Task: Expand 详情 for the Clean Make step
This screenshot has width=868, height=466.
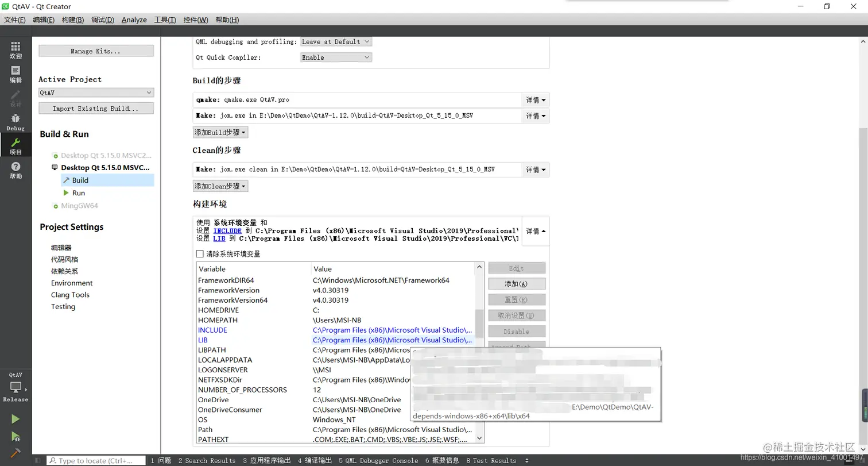Action: click(536, 170)
